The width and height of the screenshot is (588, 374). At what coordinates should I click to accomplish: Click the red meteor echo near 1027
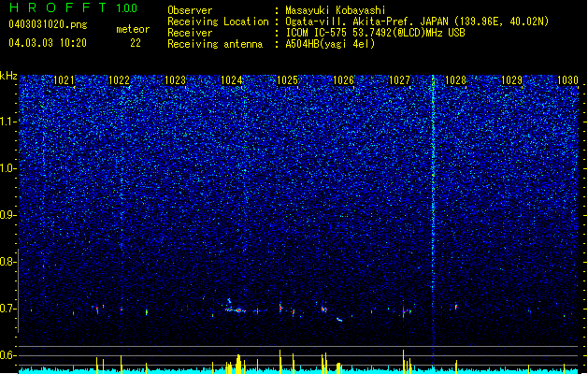click(404, 311)
